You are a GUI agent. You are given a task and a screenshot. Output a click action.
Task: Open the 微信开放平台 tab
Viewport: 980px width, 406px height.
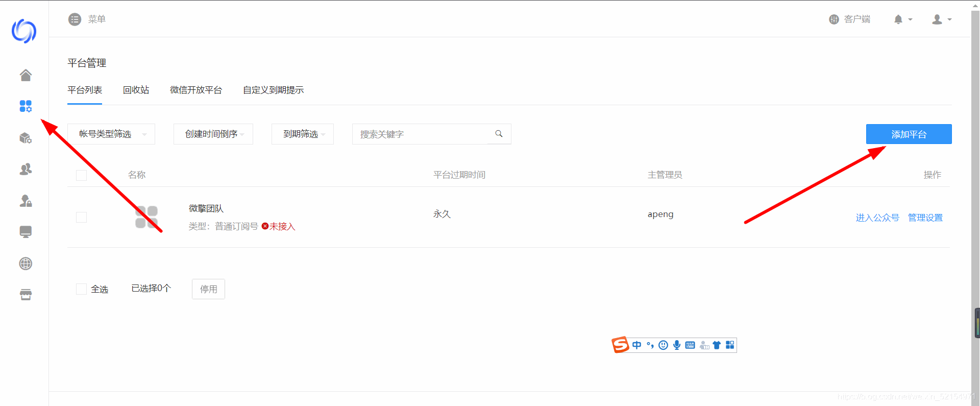coord(196,90)
